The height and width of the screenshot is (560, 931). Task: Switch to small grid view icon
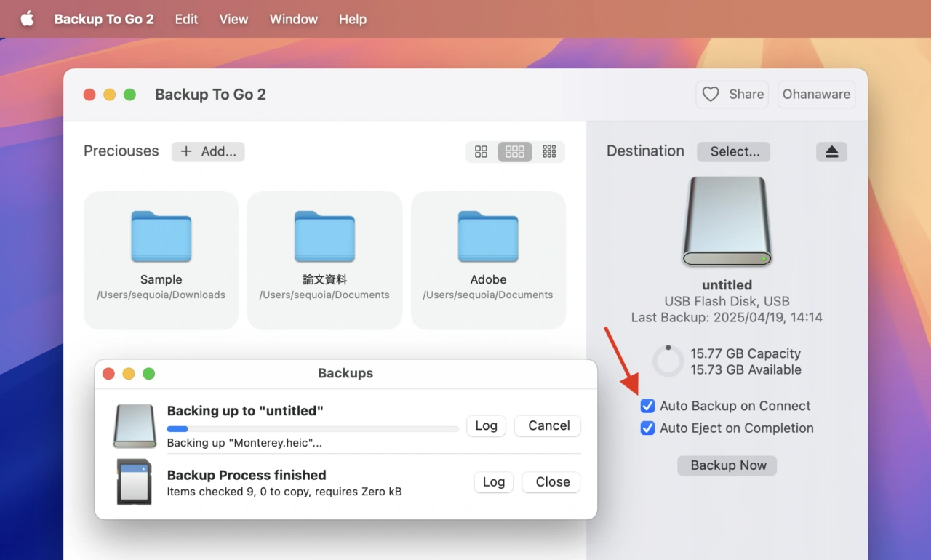(549, 151)
